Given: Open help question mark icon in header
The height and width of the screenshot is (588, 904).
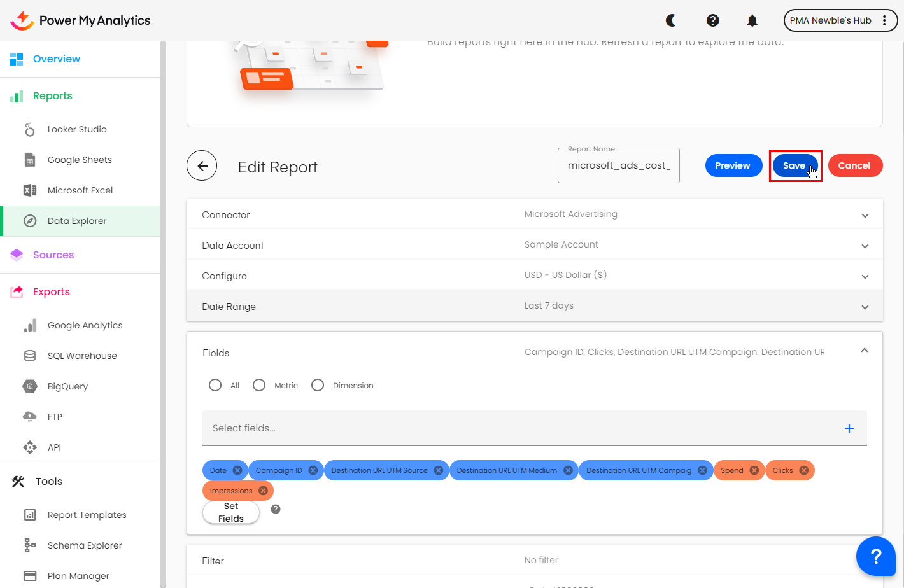Looking at the screenshot, I should 712,20.
